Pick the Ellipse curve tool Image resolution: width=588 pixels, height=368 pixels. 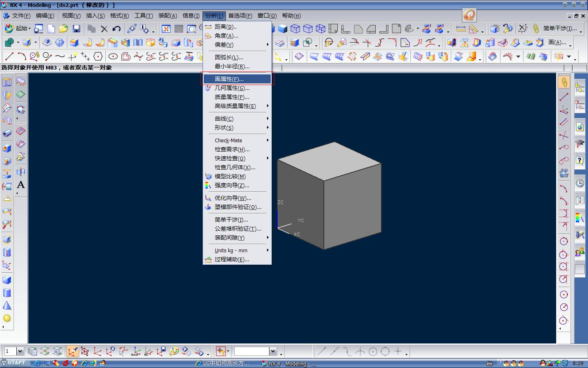pyautogui.click(x=113, y=56)
